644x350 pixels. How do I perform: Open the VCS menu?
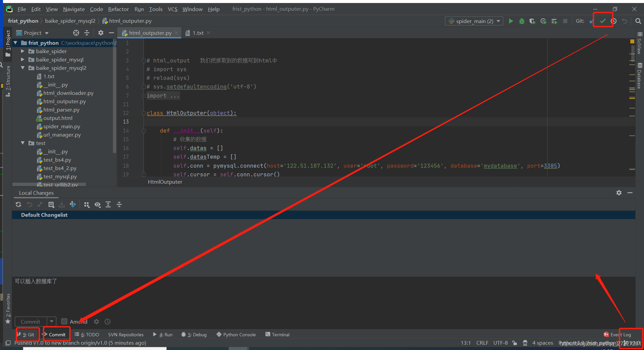pyautogui.click(x=172, y=9)
